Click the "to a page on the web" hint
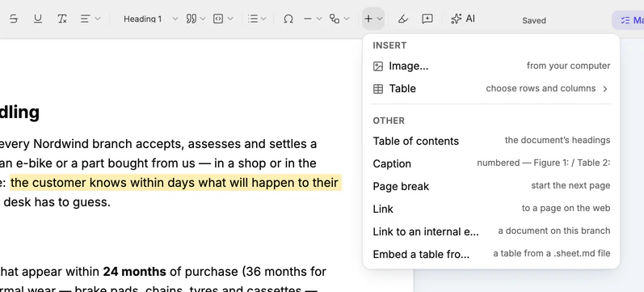 point(566,208)
